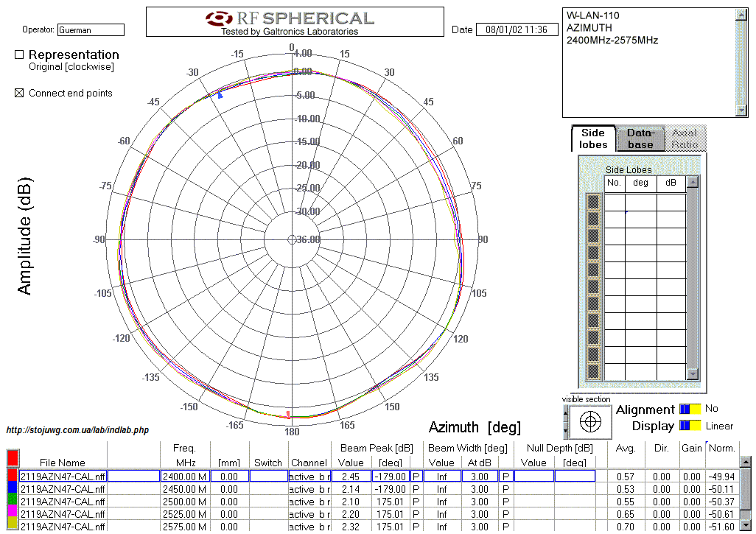Toggle the Representation checkbox

point(19,55)
